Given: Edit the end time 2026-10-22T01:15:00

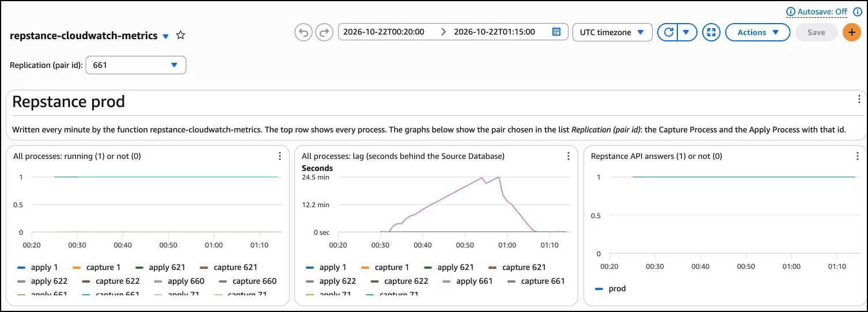Looking at the screenshot, I should click(x=494, y=32).
